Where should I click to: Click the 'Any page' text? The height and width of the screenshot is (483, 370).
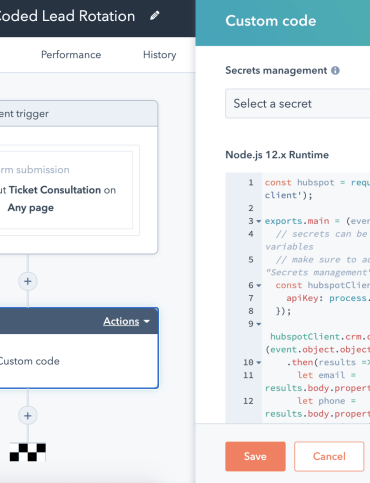click(31, 208)
